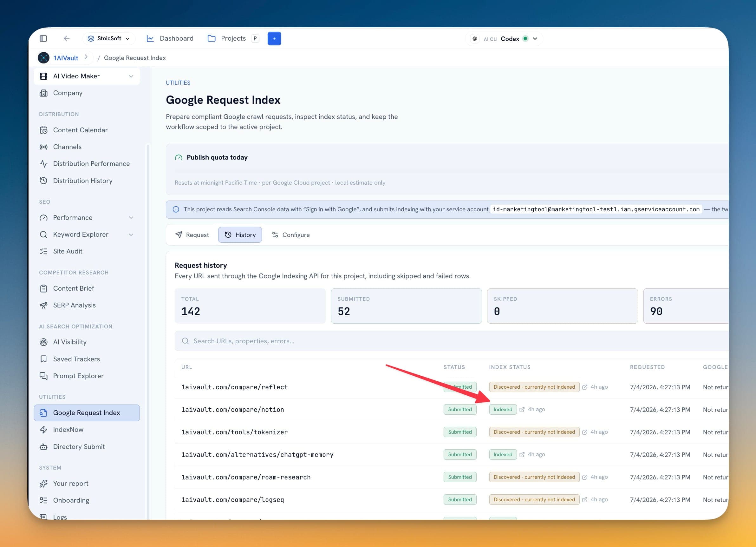The height and width of the screenshot is (547, 756).
Task: Click the INDEX STATUS column header
Action: (509, 367)
